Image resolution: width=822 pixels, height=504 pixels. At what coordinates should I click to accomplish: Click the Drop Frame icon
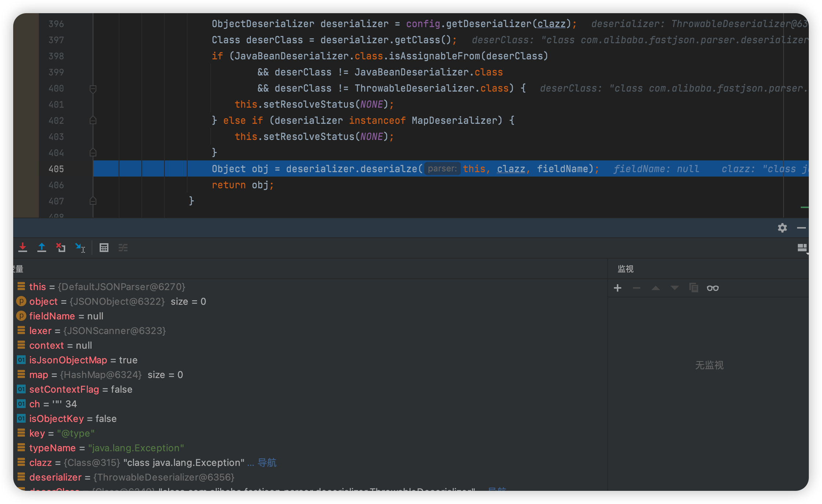pyautogui.click(x=61, y=248)
